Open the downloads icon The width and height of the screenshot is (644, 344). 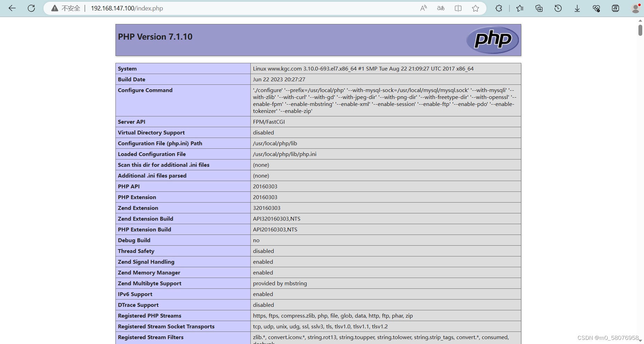pos(577,8)
